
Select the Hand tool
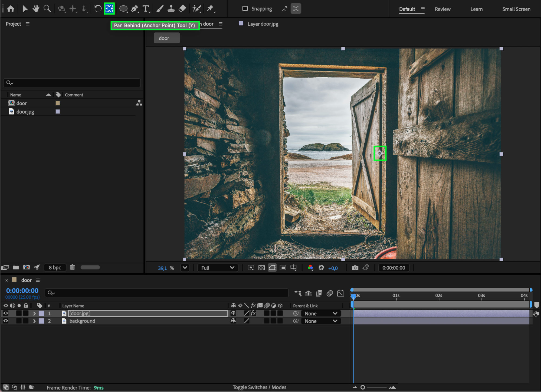point(36,9)
